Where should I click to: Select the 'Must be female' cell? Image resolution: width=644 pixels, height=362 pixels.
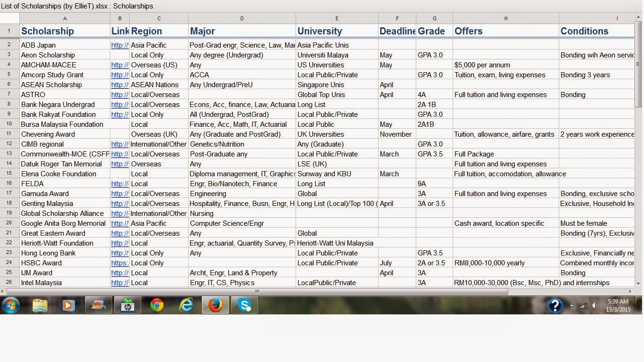pyautogui.click(x=597, y=223)
